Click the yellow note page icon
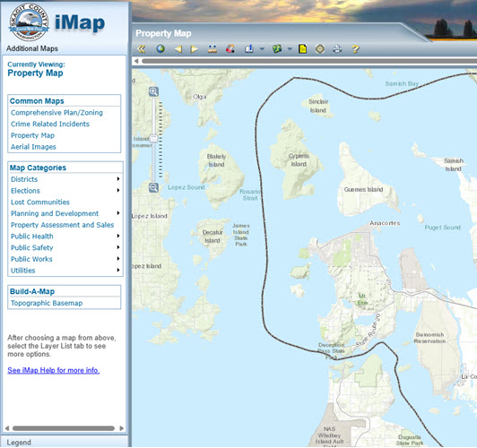477x448 pixels. [x=302, y=49]
